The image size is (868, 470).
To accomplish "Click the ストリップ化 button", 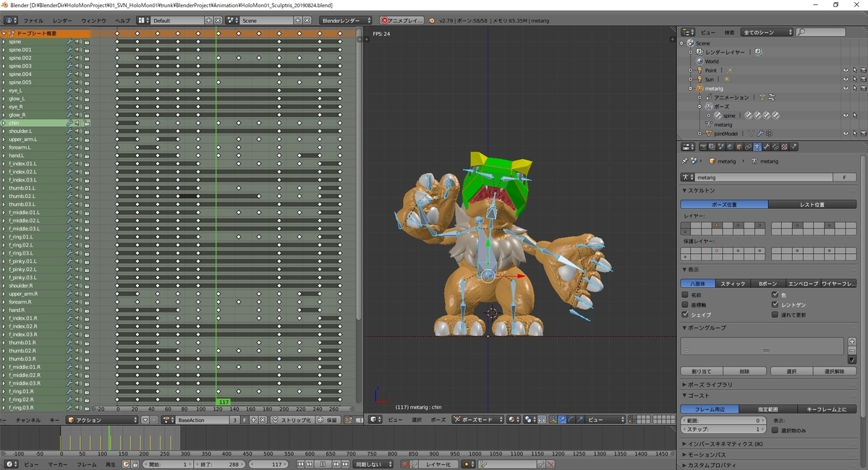I will pyautogui.click(x=292, y=419).
